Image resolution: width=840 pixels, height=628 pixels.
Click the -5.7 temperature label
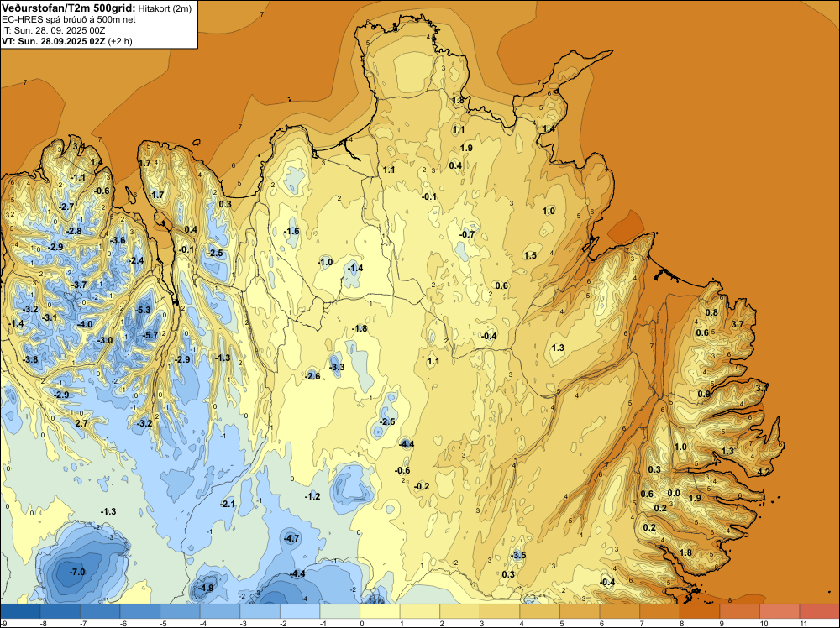tap(150, 335)
